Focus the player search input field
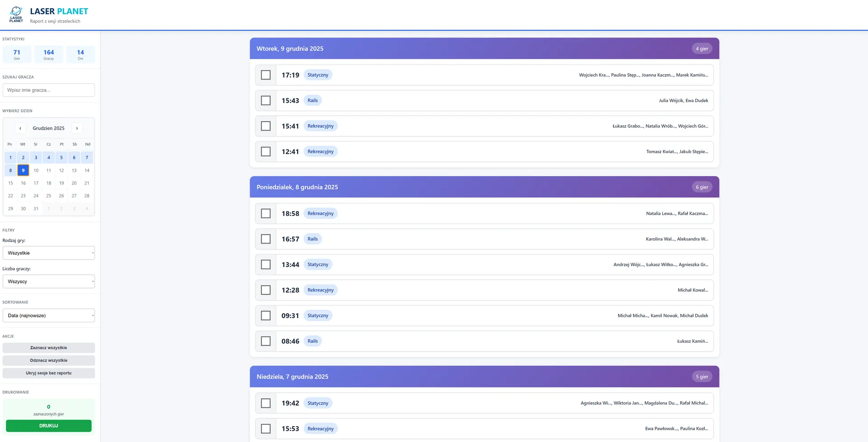The image size is (868, 442). (49, 90)
